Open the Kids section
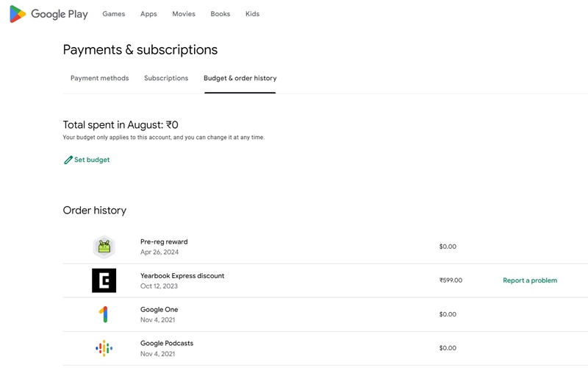Viewport: 588px width, 368px height. (x=252, y=14)
